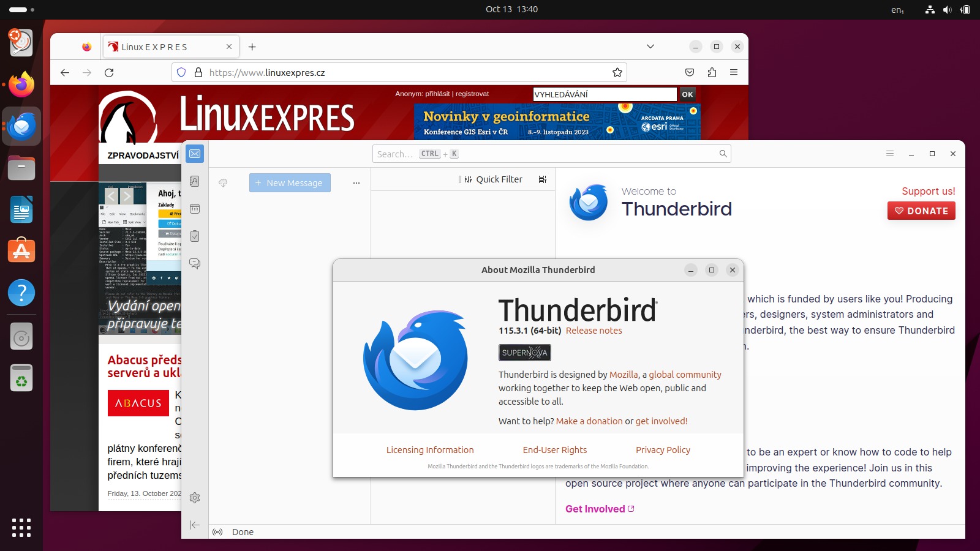Click the Thunderbird logo in About dialog

pyautogui.click(x=415, y=359)
